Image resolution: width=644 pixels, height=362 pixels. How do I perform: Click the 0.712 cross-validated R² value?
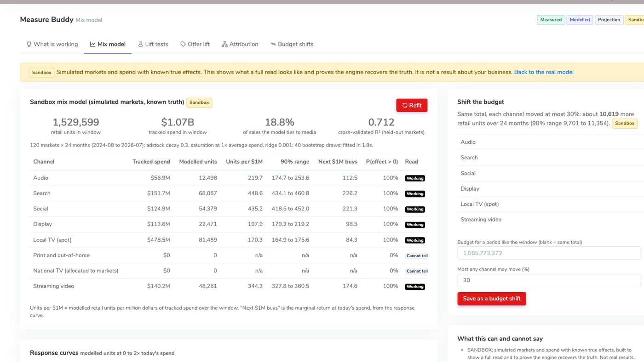coord(381,122)
